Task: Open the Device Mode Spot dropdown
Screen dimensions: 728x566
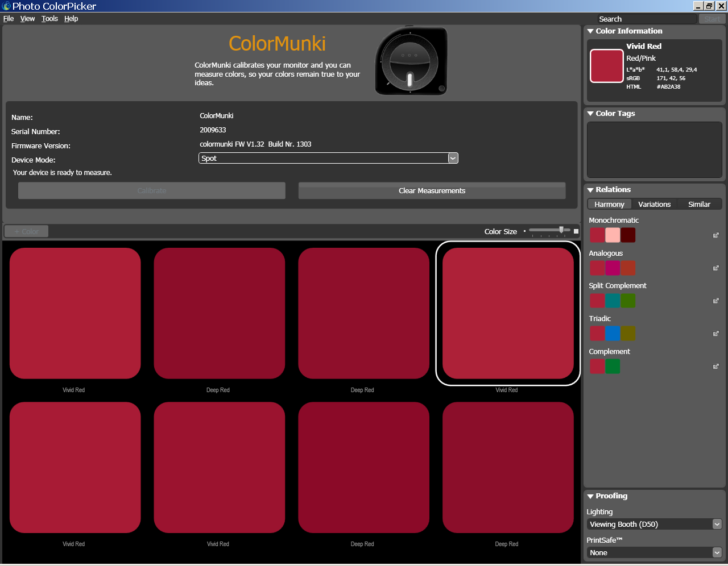Action: (x=328, y=158)
